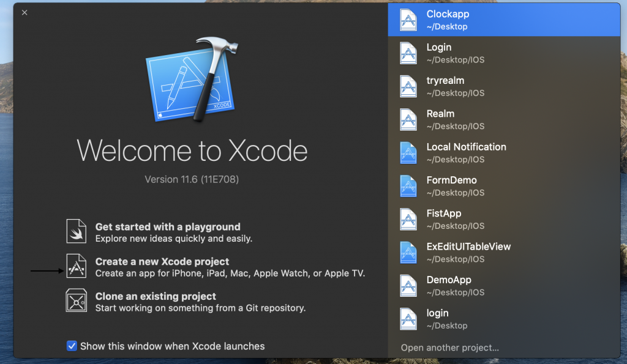This screenshot has width=627, height=364.
Task: Choose Clone an existing project
Action: point(155,297)
